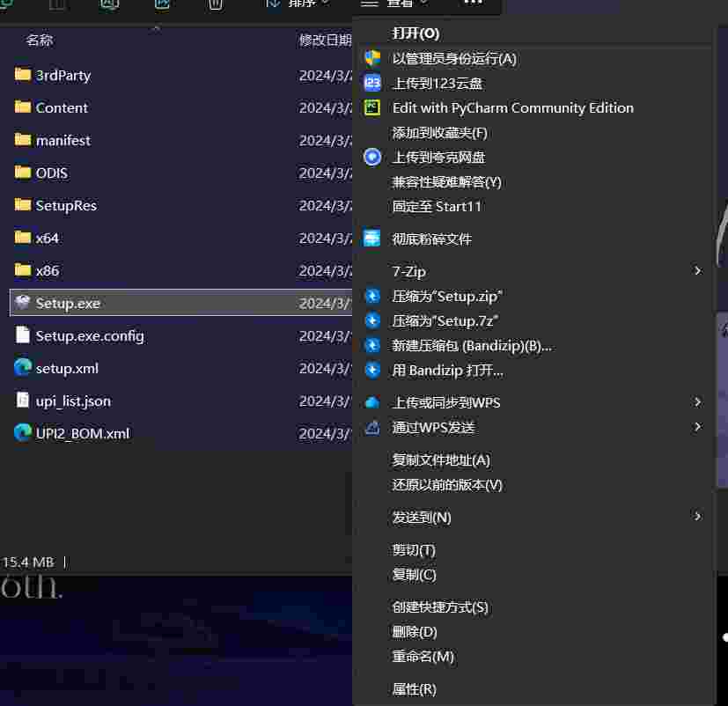
Task: Click 打开(O) at top of menu
Action: pyautogui.click(x=415, y=33)
